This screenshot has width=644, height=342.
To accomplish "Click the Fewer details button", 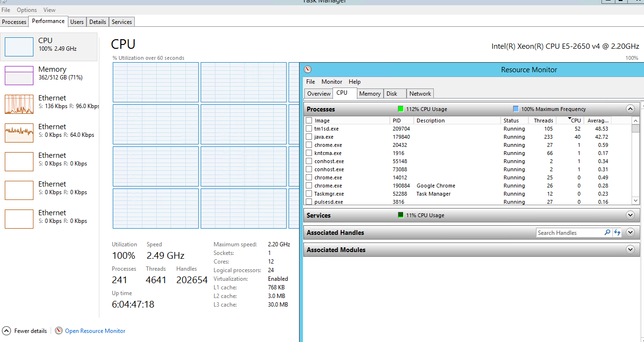I will click(x=26, y=331).
